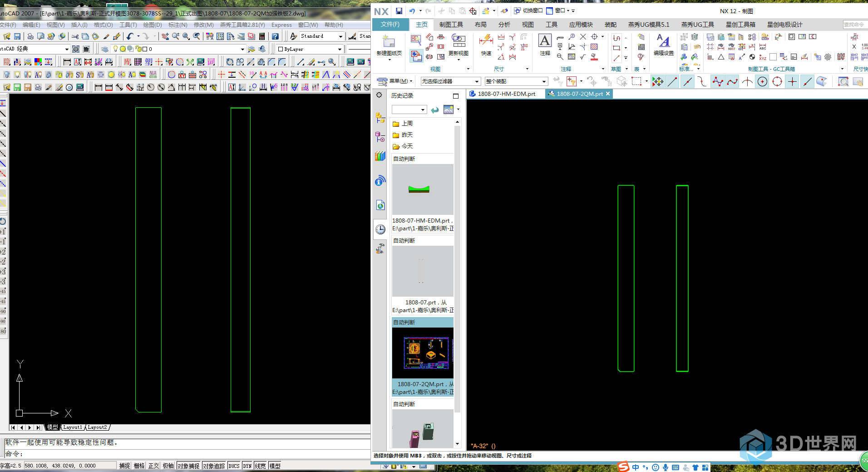The image size is (868, 472).
Task: Click NX fit view magnifier icon
Action: click(x=843, y=81)
